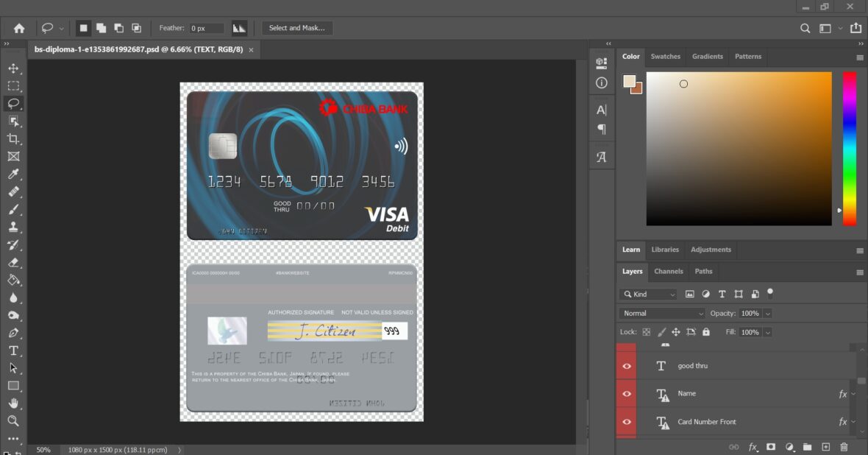This screenshot has height=455, width=868.
Task: Switch to the Paths tab
Action: (x=703, y=272)
